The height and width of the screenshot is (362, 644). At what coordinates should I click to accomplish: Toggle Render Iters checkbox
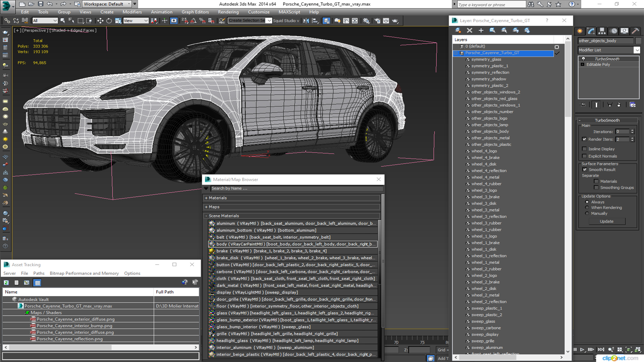pyautogui.click(x=584, y=139)
